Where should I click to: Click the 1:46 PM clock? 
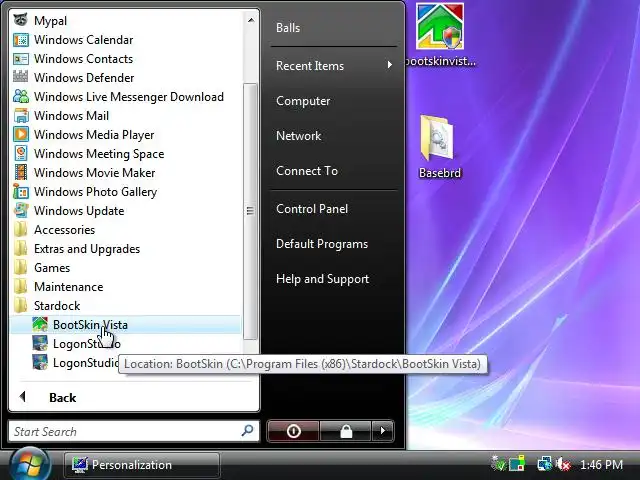click(602, 464)
